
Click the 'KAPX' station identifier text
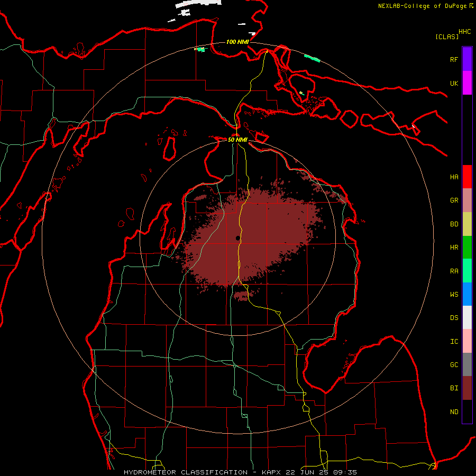[x=272, y=472]
